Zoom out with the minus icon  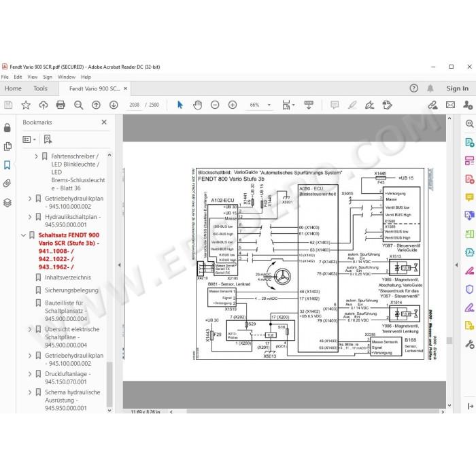tap(215, 105)
